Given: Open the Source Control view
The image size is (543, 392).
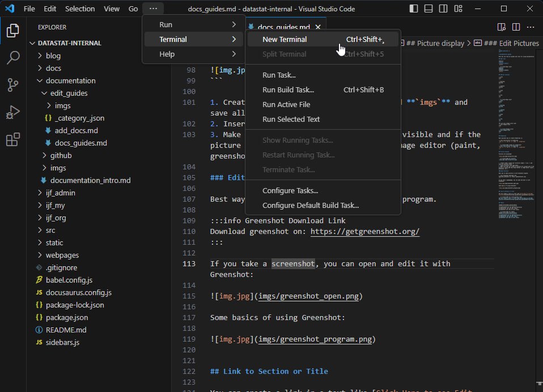Looking at the screenshot, I should (13, 85).
